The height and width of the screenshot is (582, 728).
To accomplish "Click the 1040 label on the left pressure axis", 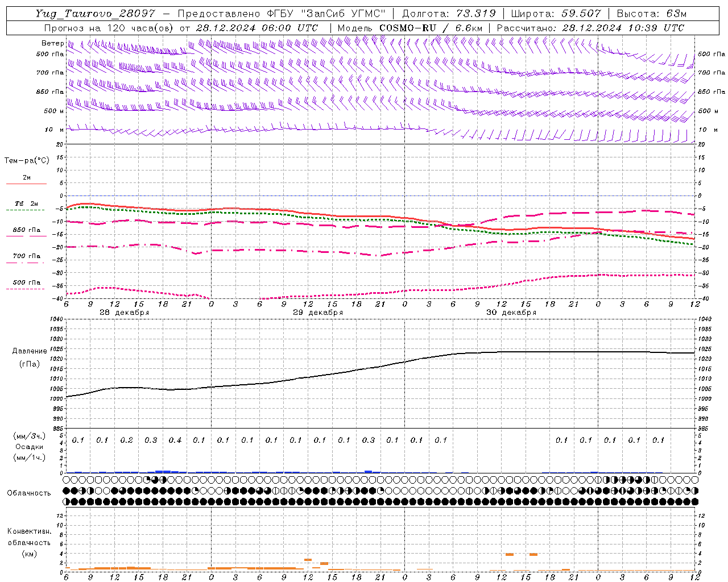I will [56, 319].
